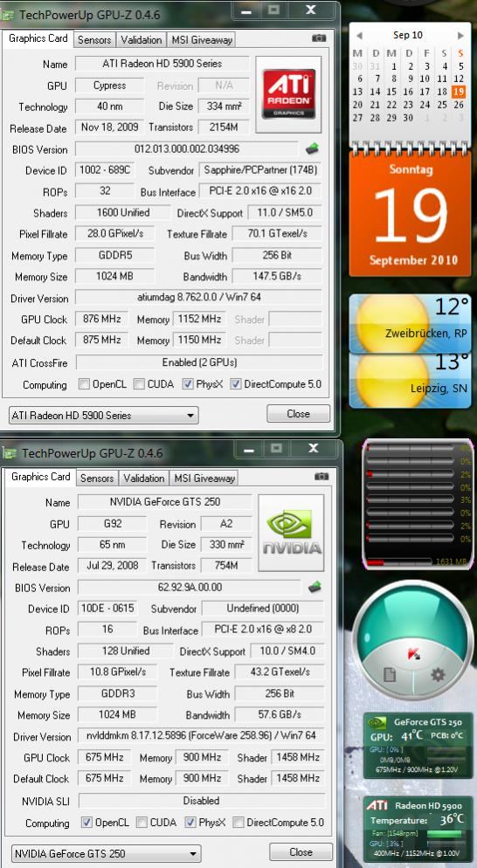Click the camera screenshot icon in upper GPU-Z window

(x=319, y=38)
